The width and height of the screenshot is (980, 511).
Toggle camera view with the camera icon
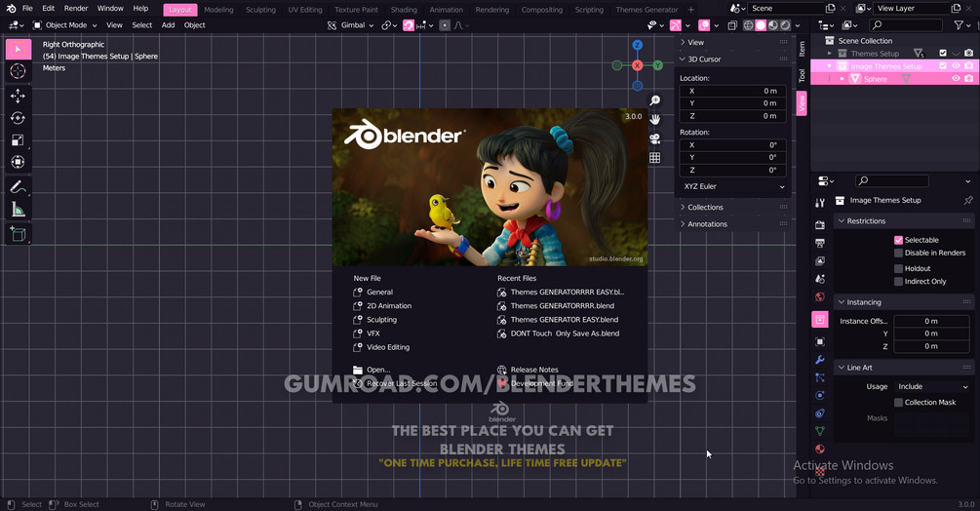(655, 138)
